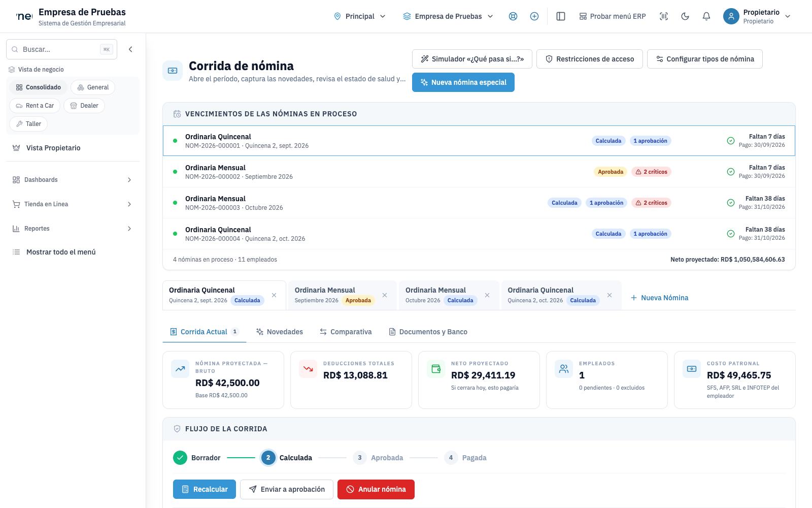812x508 pixels.
Task: Close the Quincena 2, oct. 2026 tab
Action: 610,295
